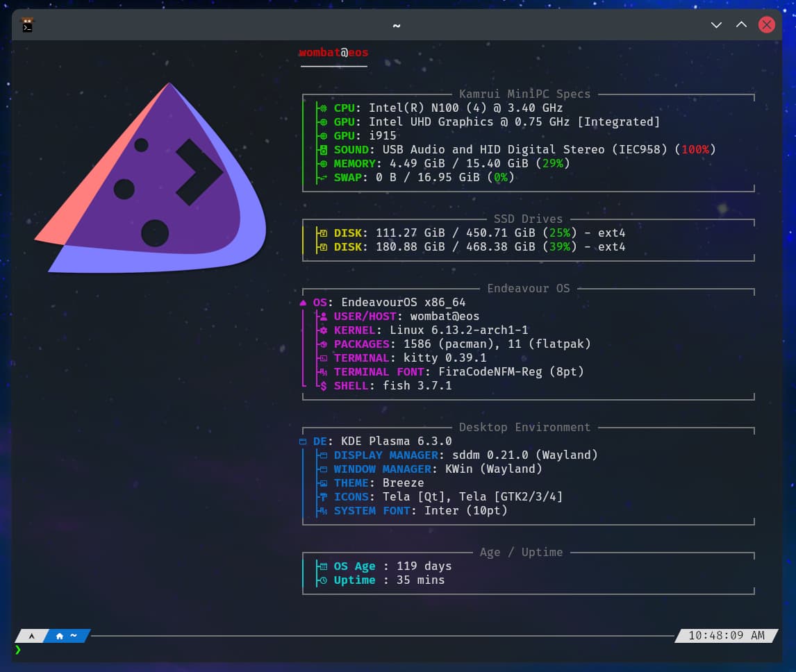Image resolution: width=796 pixels, height=672 pixels.
Task: Click the user icon beside USER/HOST
Action: point(324,316)
